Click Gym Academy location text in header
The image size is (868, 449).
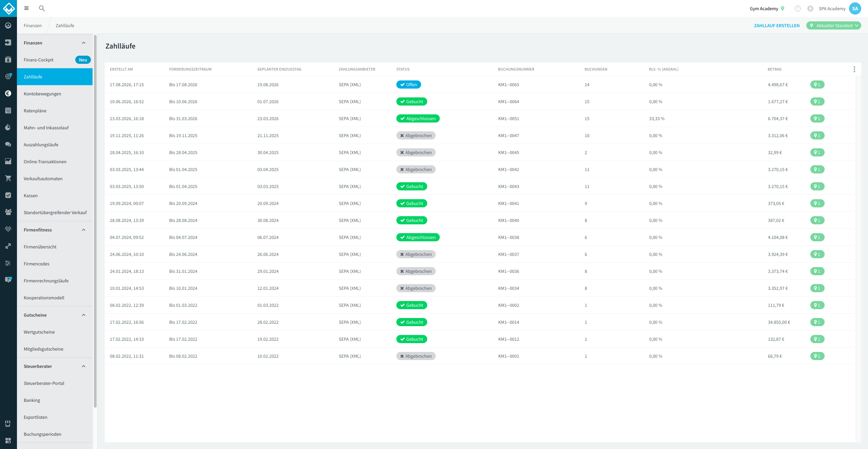coord(764,8)
